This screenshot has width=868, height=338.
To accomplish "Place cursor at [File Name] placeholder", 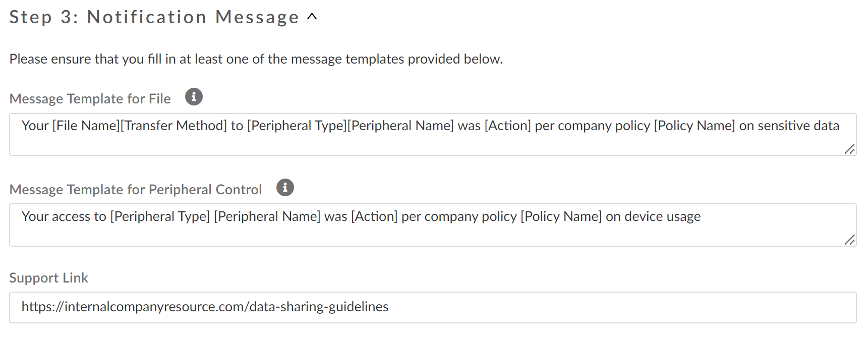I will (x=85, y=126).
